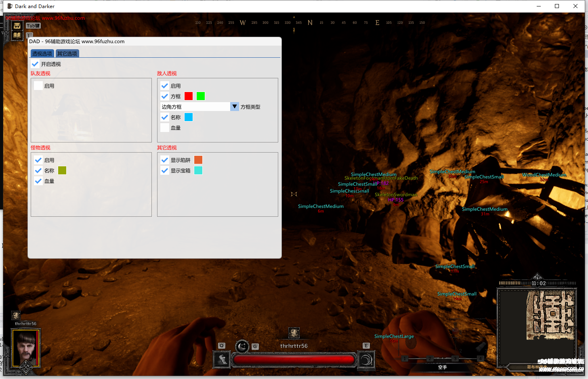
Task: Click the cyan 显示宝箱 color swatch
Action: coord(198,170)
